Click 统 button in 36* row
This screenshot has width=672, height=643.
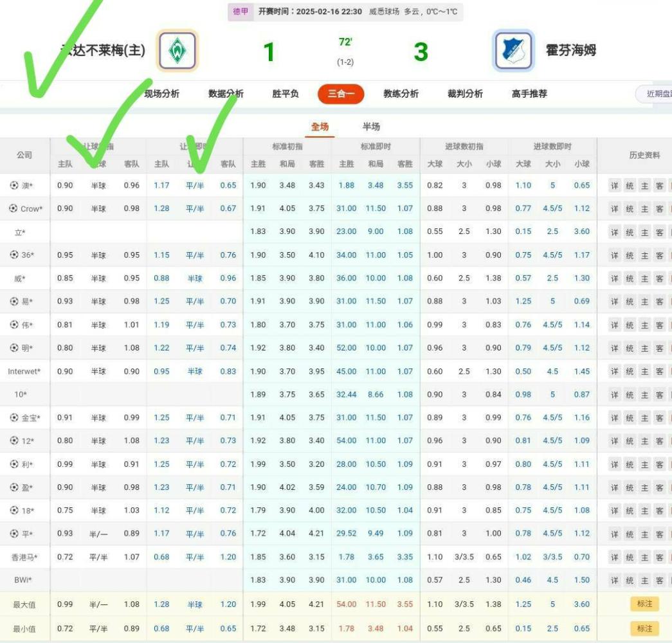tap(630, 255)
